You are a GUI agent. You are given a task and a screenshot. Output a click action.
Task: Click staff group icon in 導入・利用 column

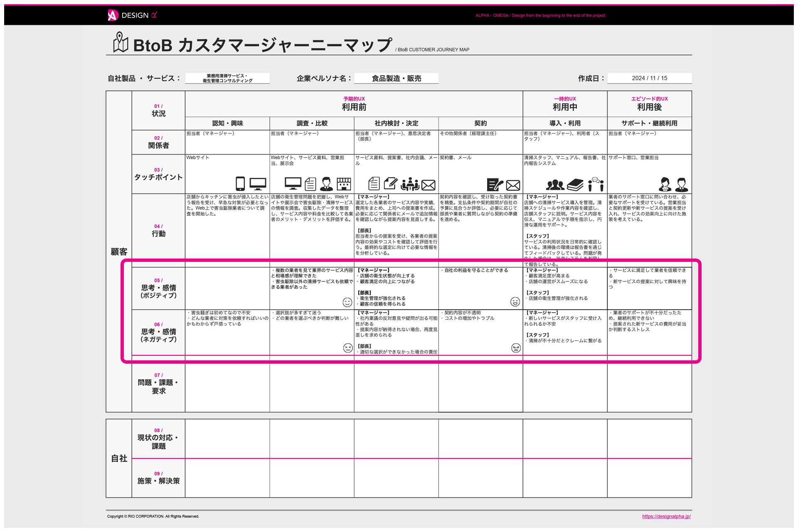(x=555, y=185)
